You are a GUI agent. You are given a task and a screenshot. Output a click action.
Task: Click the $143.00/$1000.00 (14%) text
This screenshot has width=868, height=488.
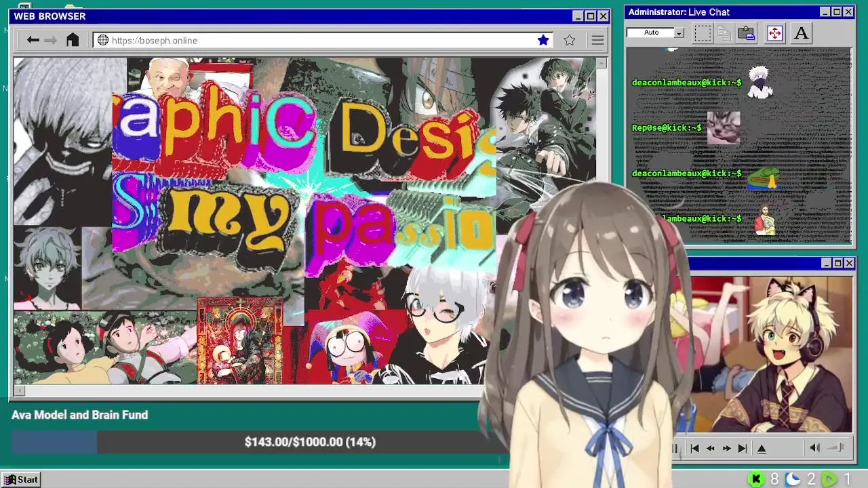pos(310,442)
